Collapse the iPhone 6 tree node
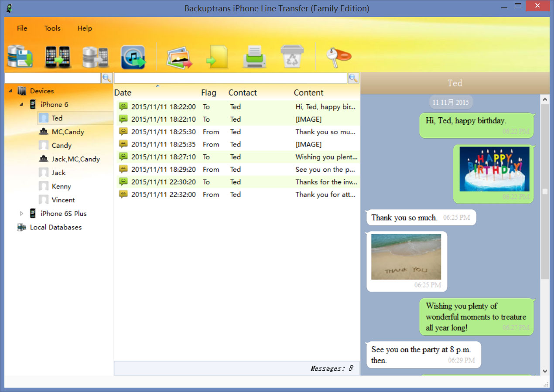The height and width of the screenshot is (392, 554). [x=21, y=105]
